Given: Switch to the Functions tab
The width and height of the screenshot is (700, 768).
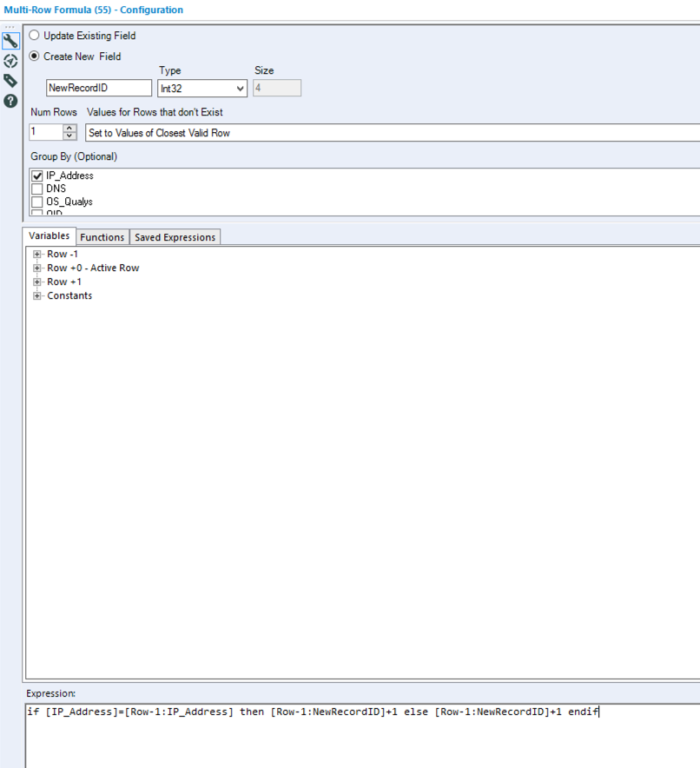Looking at the screenshot, I should pyautogui.click(x=102, y=237).
